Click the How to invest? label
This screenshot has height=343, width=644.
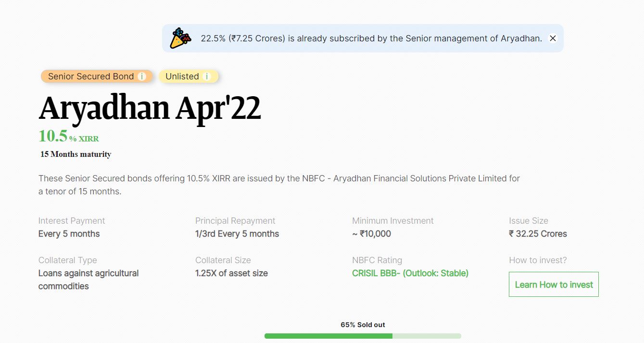coord(538,260)
